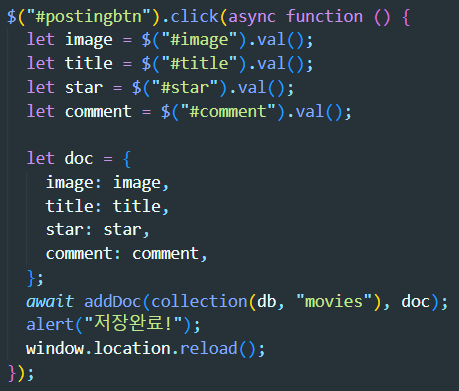The image size is (459, 391).
Task: Click the variable name 'star' in let declaration
Action: 84,87
